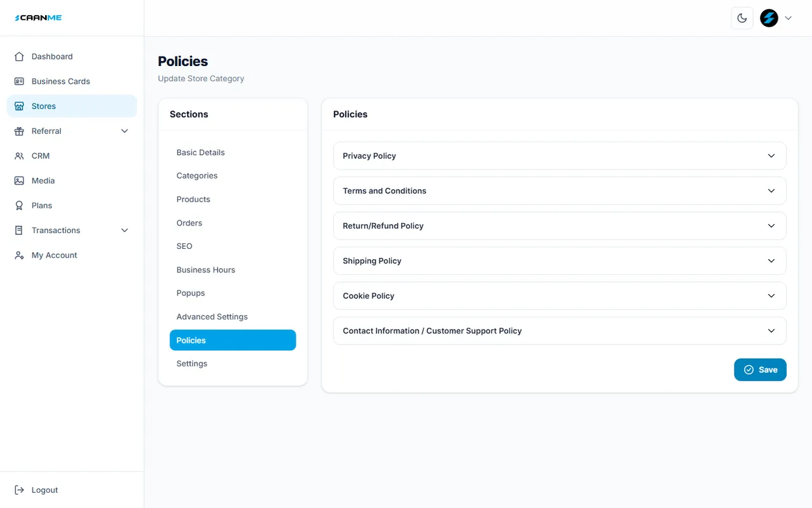Open the Dashboard page
Image resolution: width=812 pixels, height=508 pixels.
tap(72, 57)
